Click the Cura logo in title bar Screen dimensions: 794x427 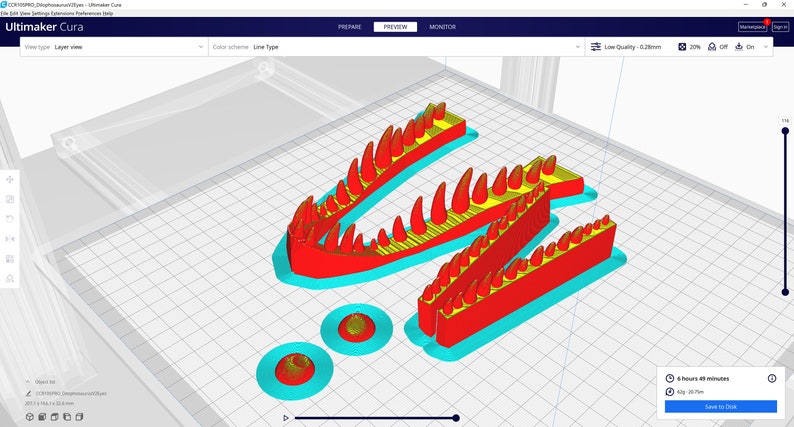click(x=4, y=4)
